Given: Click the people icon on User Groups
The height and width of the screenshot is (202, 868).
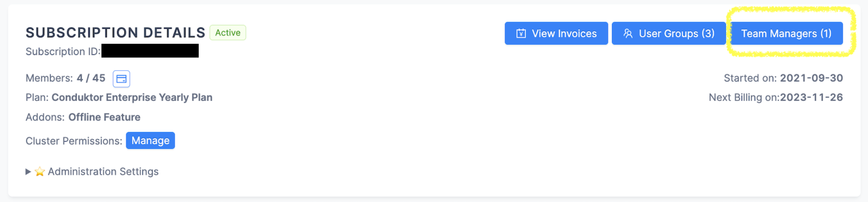Looking at the screenshot, I should (x=628, y=33).
